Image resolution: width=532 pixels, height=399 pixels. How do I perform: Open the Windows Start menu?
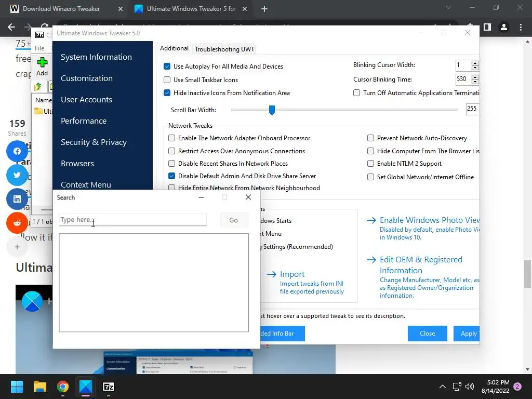pyautogui.click(x=17, y=387)
